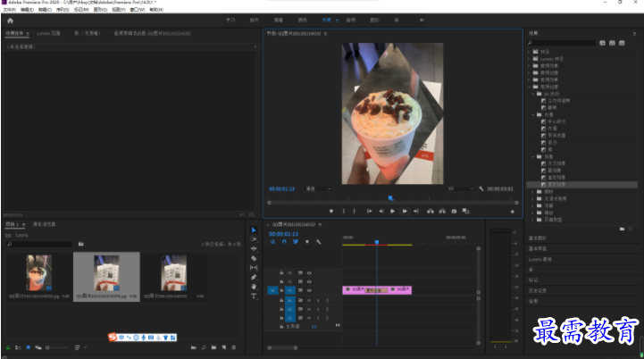The height and width of the screenshot is (359, 644).
Task: Click the Sogou input method S icon
Action: (x=113, y=338)
